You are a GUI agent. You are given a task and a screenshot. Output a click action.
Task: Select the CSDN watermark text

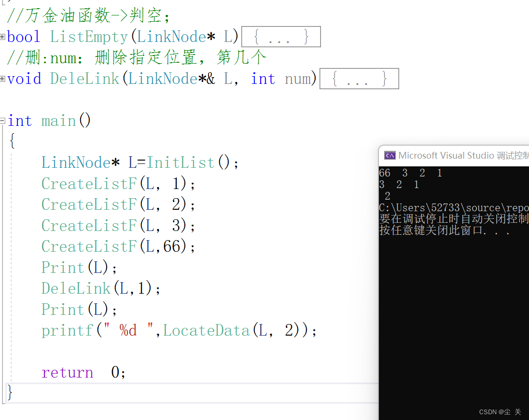(500, 411)
